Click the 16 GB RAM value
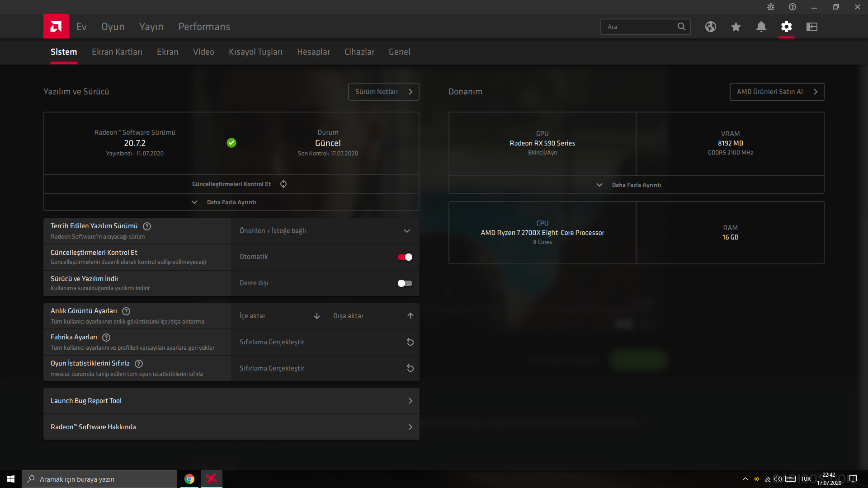 click(731, 237)
